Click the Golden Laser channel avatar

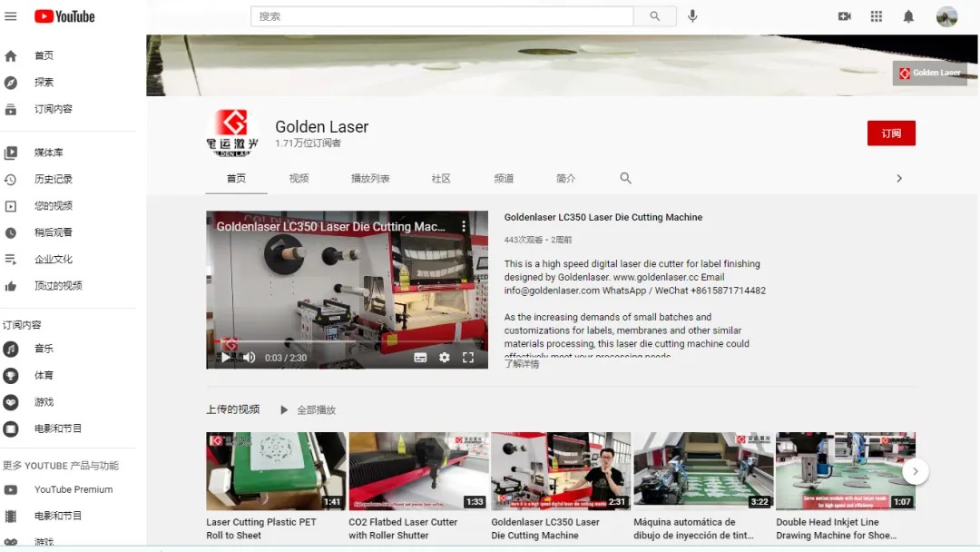[232, 133]
